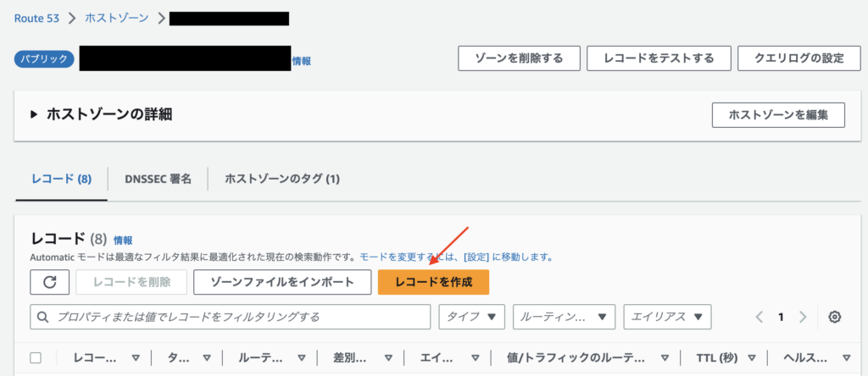The width and height of the screenshot is (868, 376).
Task: Sort by the エイ... column arrow
Action: point(475,357)
